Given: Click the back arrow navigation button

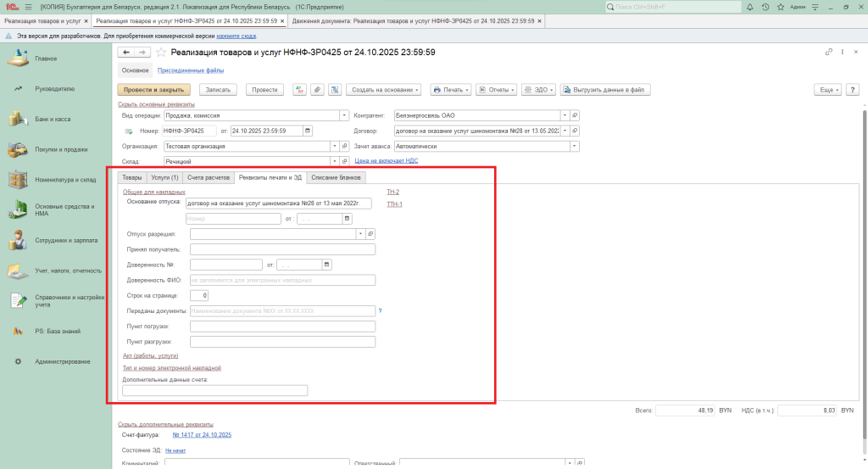Looking at the screenshot, I should [x=126, y=53].
